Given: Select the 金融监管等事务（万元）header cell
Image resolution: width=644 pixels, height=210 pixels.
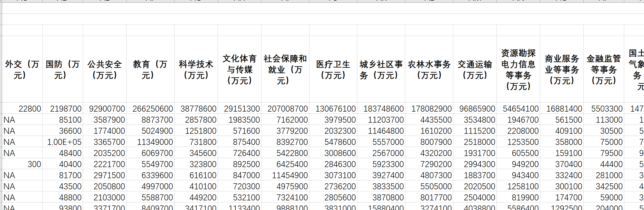Looking at the screenshot, I should 604,69.
